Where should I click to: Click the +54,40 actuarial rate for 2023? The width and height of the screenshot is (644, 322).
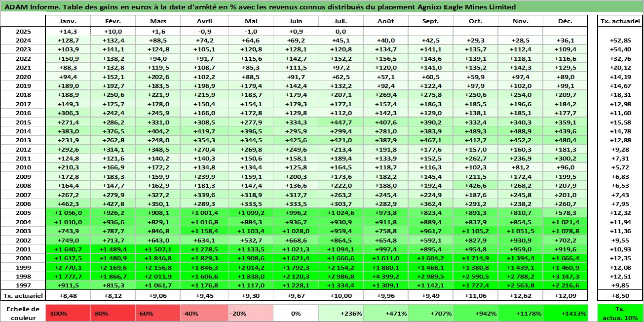[620, 49]
